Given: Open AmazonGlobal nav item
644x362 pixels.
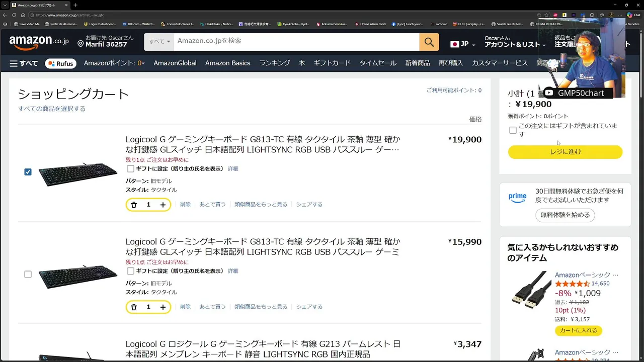Looking at the screenshot, I should pyautogui.click(x=175, y=63).
